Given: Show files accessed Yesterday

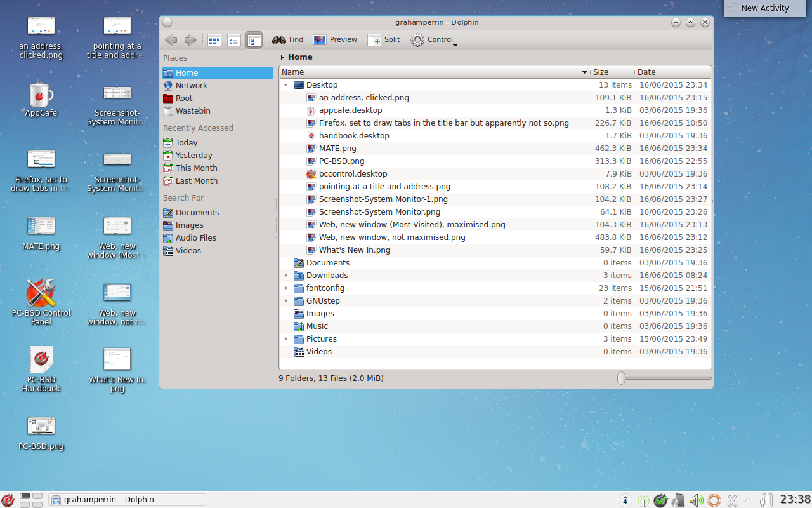Looking at the screenshot, I should 218,156.
